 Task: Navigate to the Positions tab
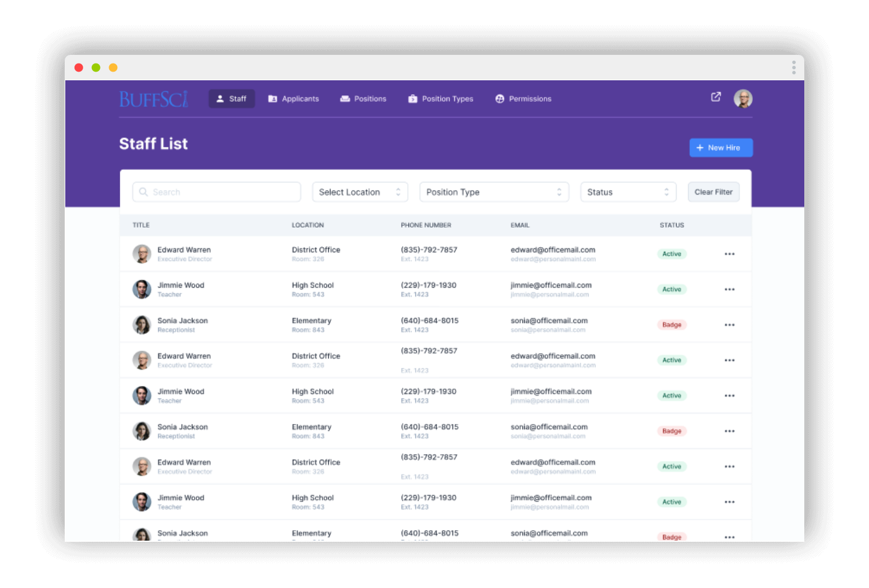(363, 99)
